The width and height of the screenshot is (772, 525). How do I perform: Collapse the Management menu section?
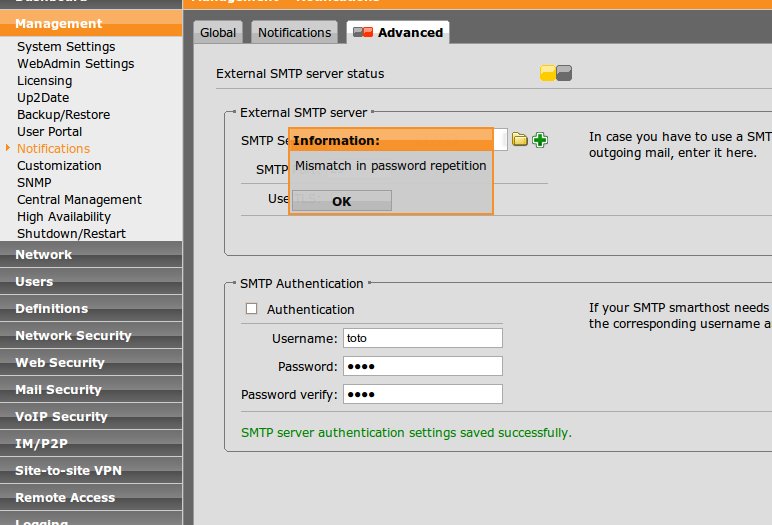point(91,23)
